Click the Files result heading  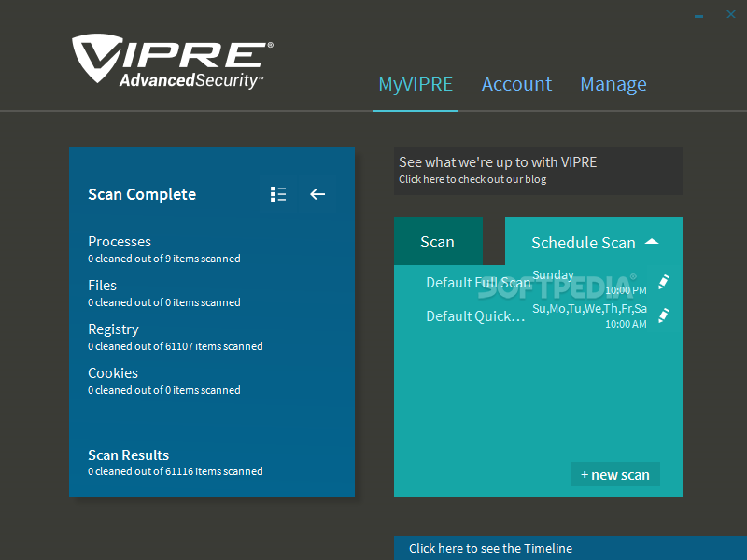102,286
